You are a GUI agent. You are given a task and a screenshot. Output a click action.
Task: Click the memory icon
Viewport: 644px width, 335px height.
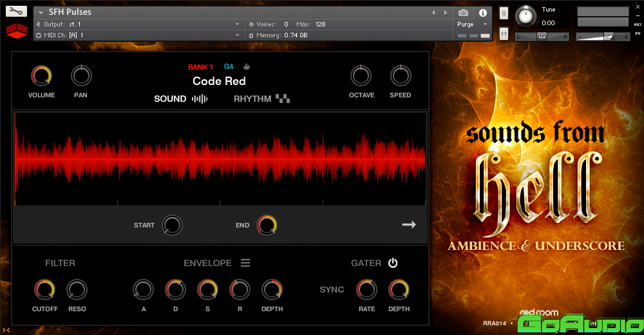pyautogui.click(x=251, y=35)
